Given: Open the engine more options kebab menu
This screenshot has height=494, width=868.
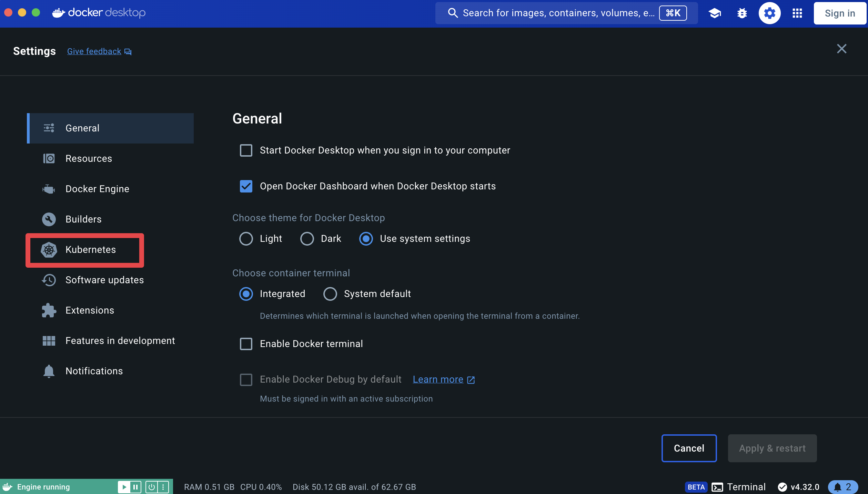Looking at the screenshot, I should tap(163, 487).
